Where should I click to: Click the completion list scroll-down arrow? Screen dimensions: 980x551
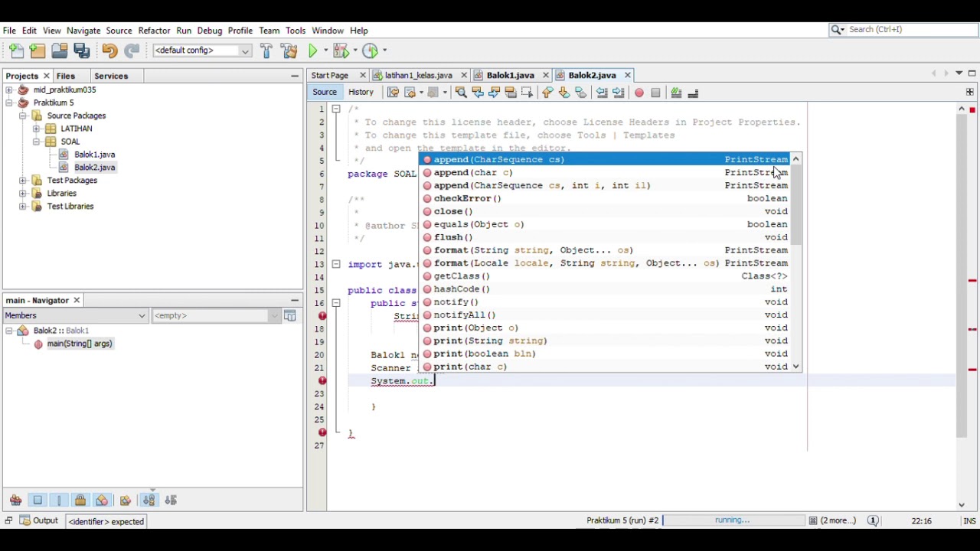(796, 367)
